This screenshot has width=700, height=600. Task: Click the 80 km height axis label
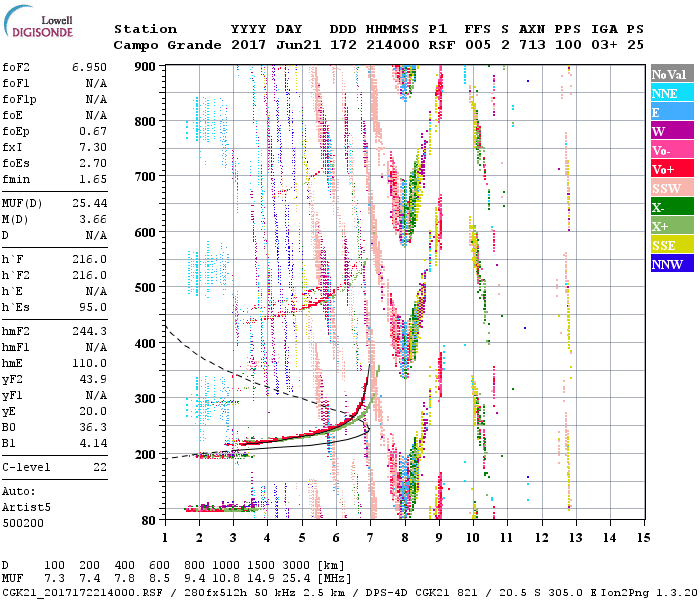pyautogui.click(x=148, y=521)
